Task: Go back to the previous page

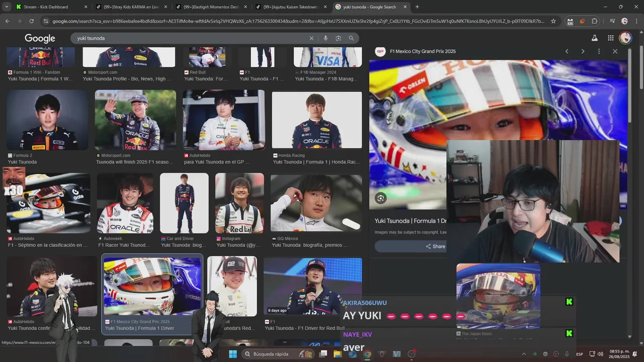Action: pyautogui.click(x=7, y=21)
